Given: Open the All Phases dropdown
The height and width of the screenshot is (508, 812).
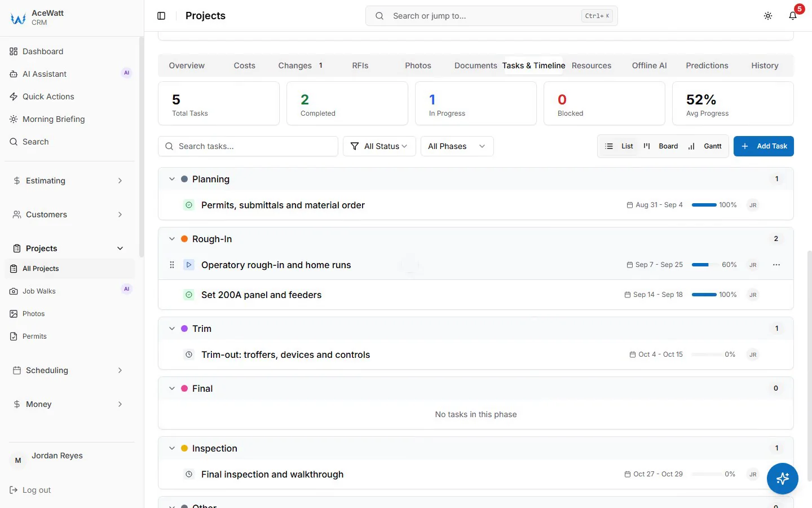Looking at the screenshot, I should click(457, 146).
